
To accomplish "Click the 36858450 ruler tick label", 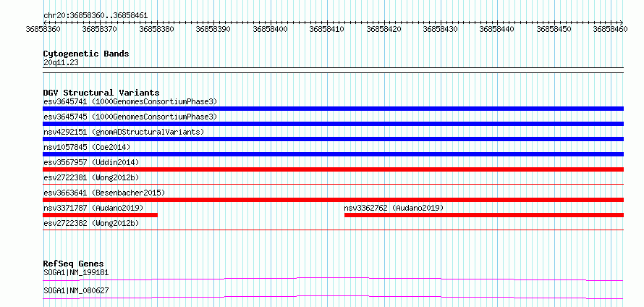I will tap(554, 29).
